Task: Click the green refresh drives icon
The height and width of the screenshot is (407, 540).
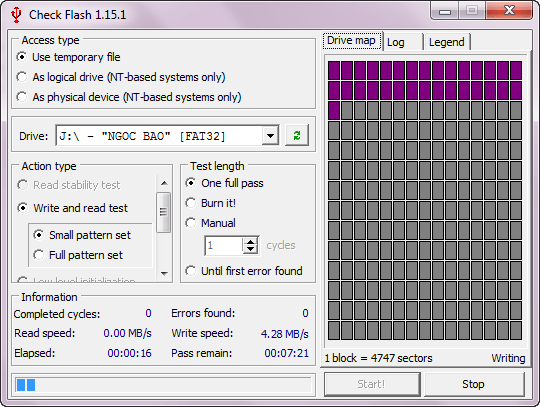Action: (297, 135)
